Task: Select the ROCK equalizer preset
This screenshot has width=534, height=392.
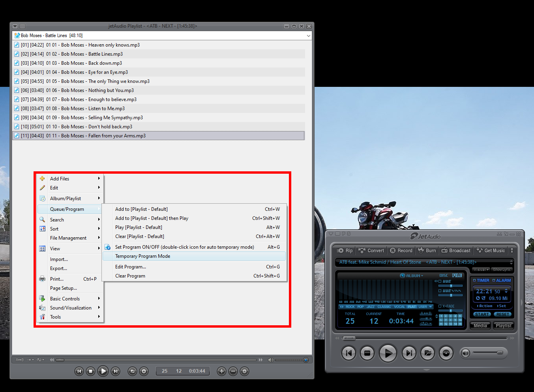Action: point(350,307)
